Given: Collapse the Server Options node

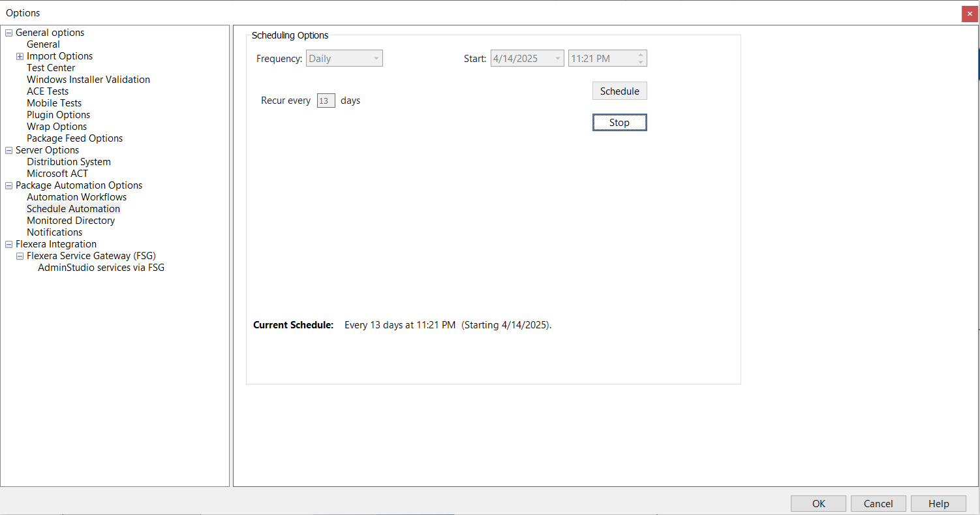Looking at the screenshot, I should pyautogui.click(x=8, y=150).
